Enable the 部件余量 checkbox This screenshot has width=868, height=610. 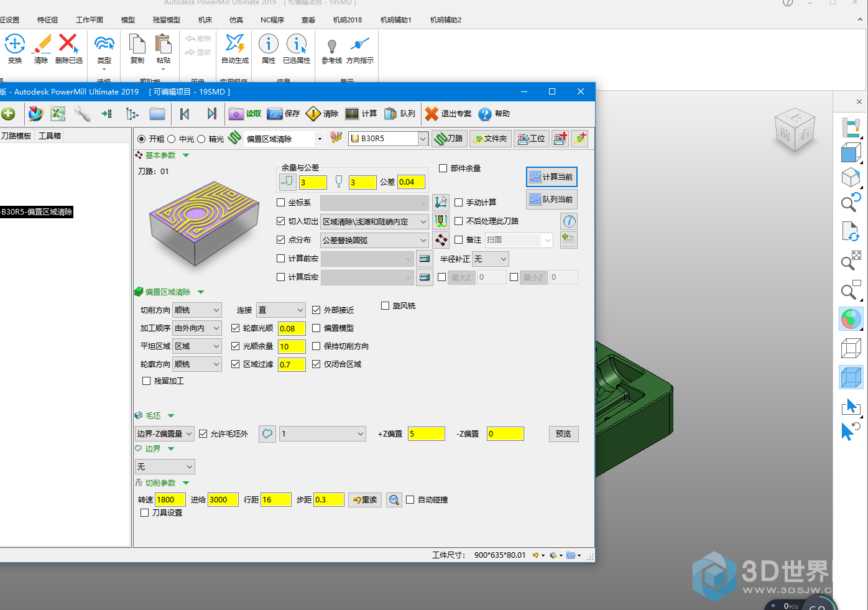(443, 169)
